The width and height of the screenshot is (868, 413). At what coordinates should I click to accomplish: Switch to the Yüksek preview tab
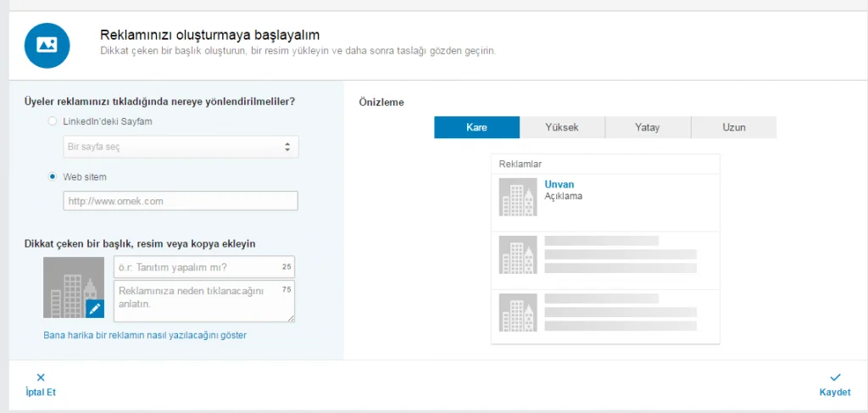coord(562,127)
